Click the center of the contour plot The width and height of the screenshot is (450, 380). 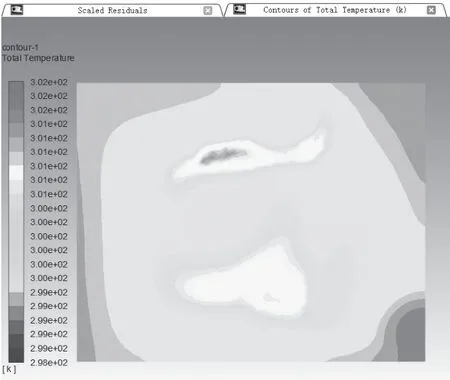coord(251,222)
